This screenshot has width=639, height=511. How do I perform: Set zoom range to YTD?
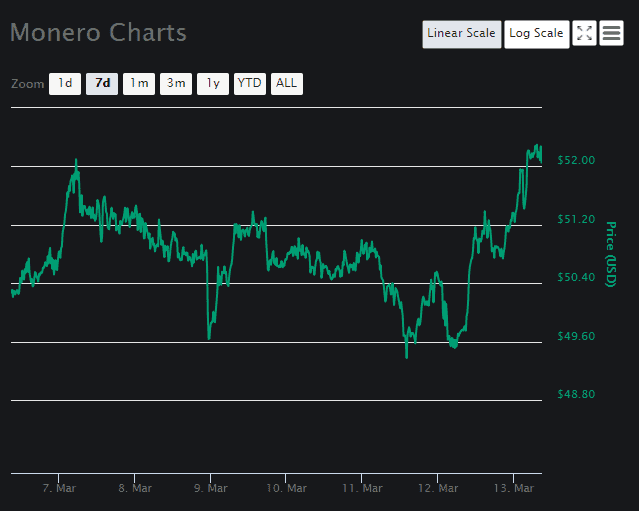tap(250, 84)
